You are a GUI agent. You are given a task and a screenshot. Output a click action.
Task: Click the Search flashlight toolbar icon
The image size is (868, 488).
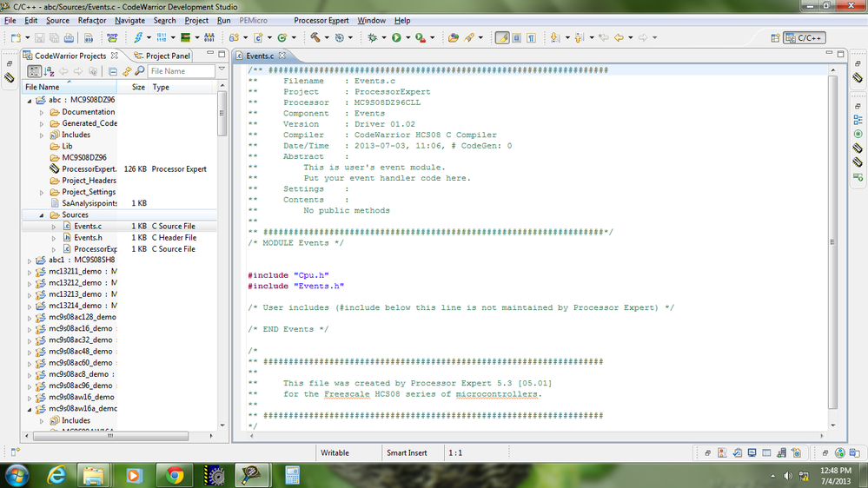click(x=469, y=37)
